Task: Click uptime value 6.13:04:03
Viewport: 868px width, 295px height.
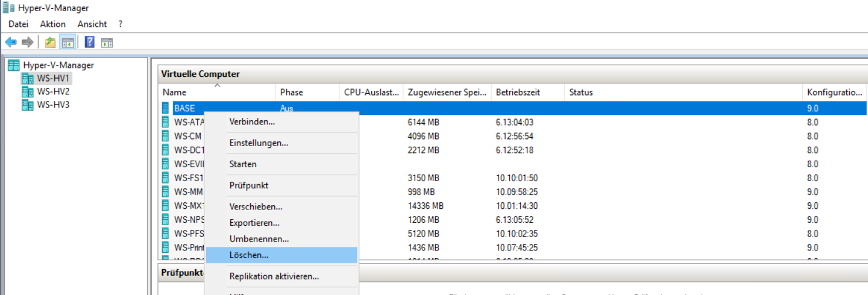Action: (x=514, y=122)
